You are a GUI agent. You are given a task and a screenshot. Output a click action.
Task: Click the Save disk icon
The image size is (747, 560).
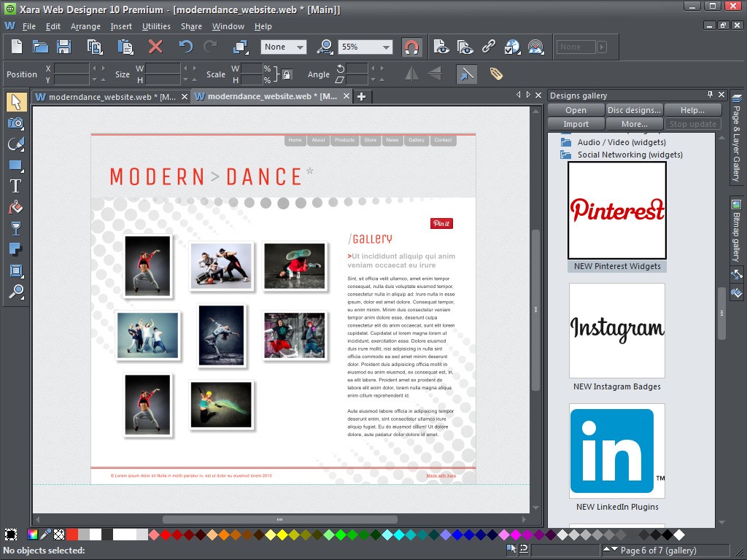coord(64,47)
